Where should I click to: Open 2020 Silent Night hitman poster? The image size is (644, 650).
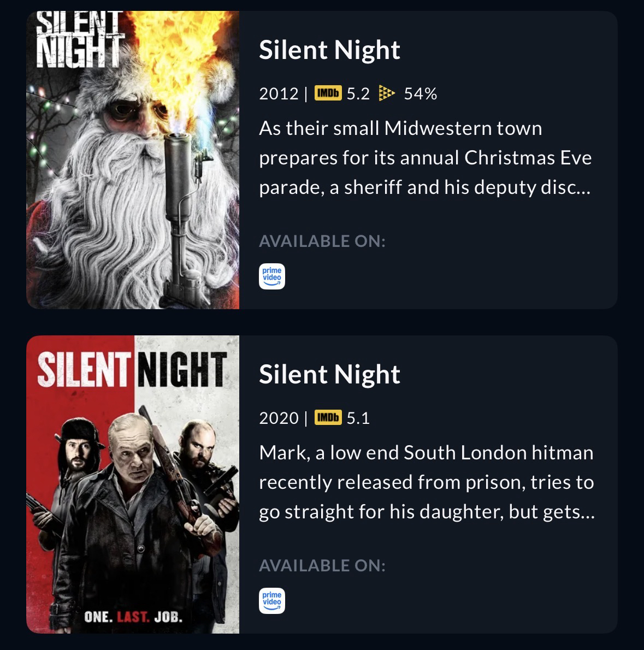(133, 484)
